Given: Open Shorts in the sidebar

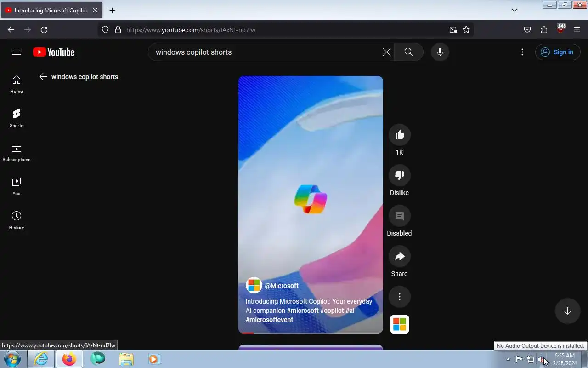Looking at the screenshot, I should point(17,118).
